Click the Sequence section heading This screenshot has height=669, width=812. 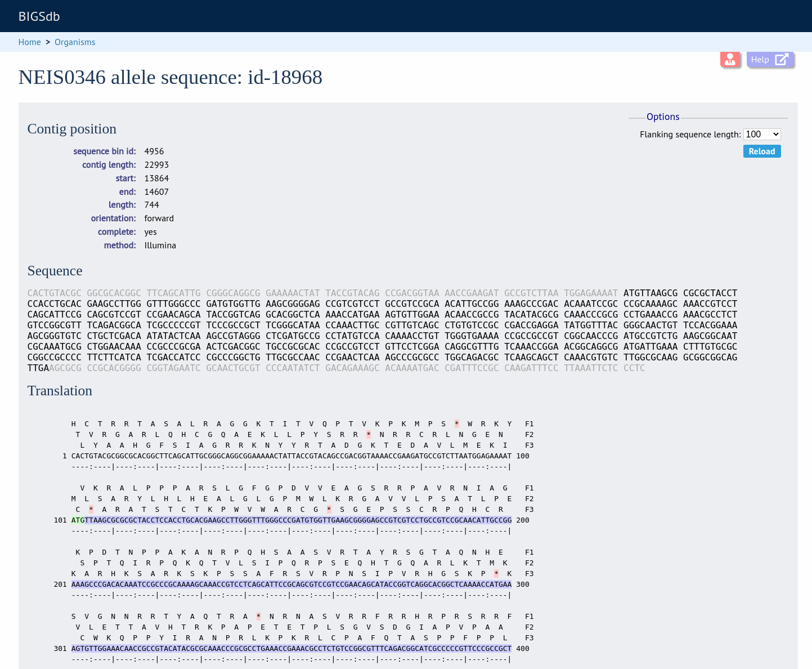pyautogui.click(x=55, y=271)
